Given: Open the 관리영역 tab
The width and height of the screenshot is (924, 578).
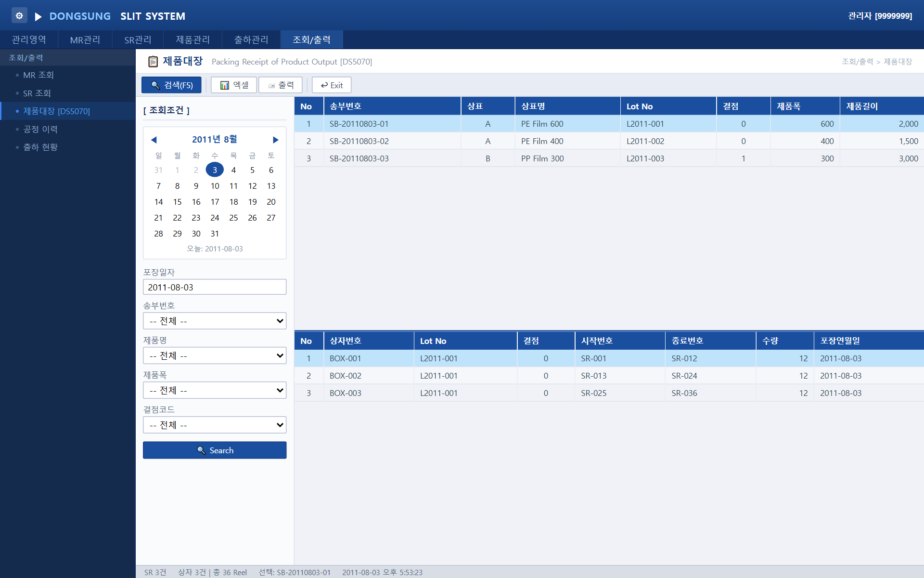Looking at the screenshot, I should [x=29, y=39].
